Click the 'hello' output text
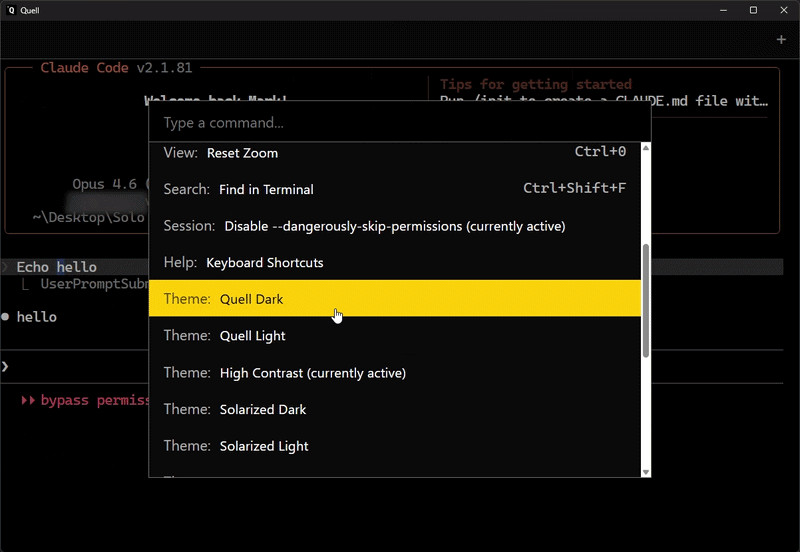800x552 pixels. 37,317
